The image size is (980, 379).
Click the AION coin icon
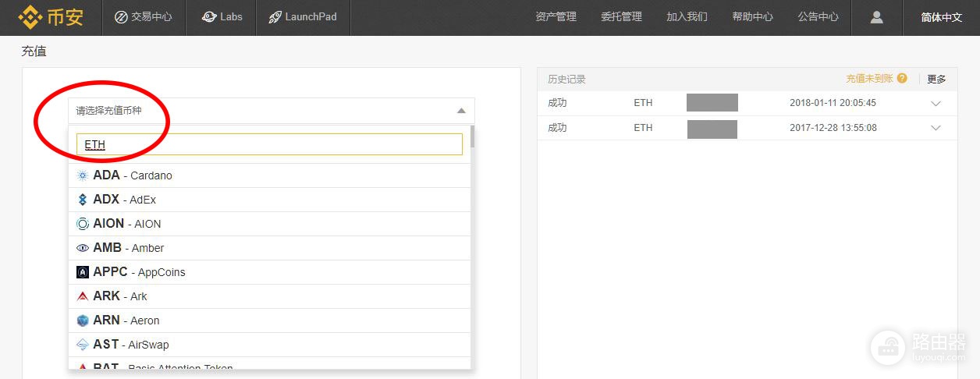coord(83,224)
